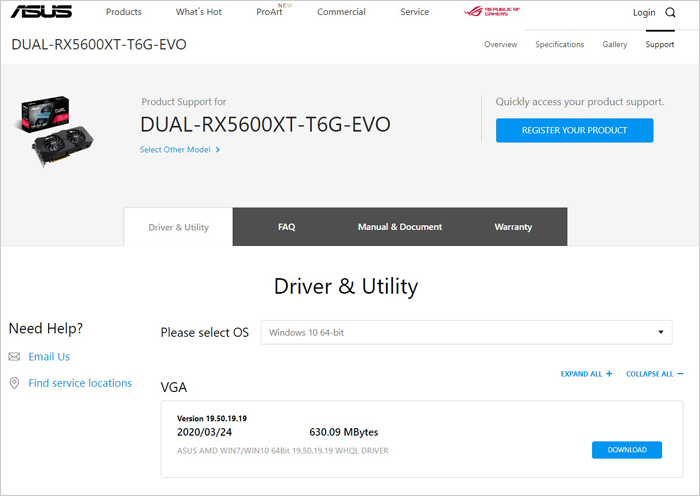The image size is (700, 496).
Task: Click the map pin icon for service locations
Action: click(x=14, y=383)
